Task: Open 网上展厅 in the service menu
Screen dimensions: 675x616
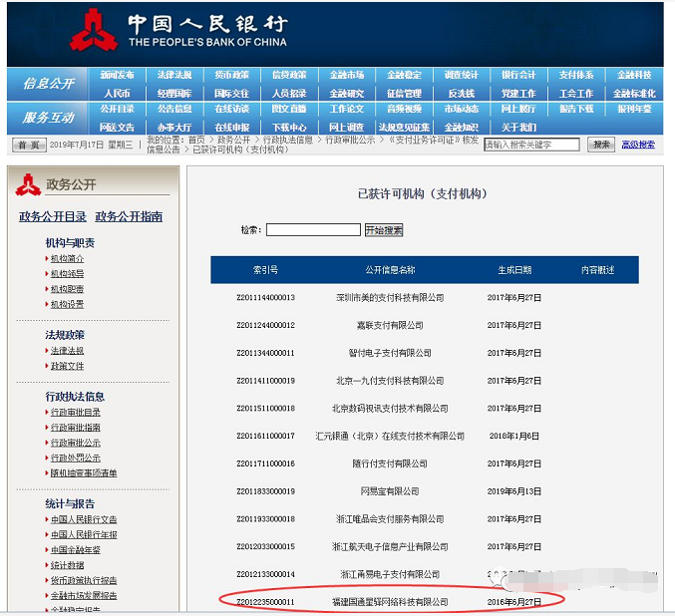Action: [x=518, y=109]
